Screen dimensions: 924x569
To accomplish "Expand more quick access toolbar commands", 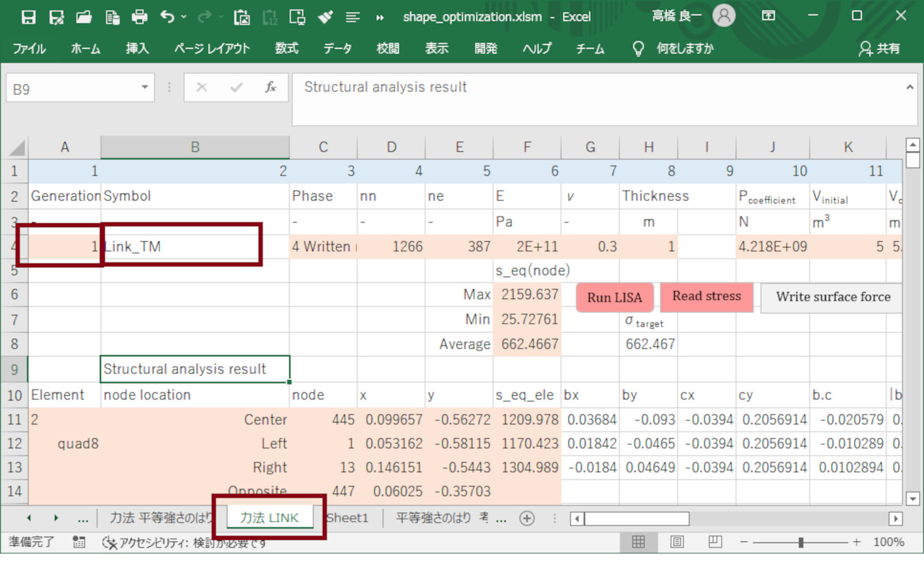I will point(380,17).
